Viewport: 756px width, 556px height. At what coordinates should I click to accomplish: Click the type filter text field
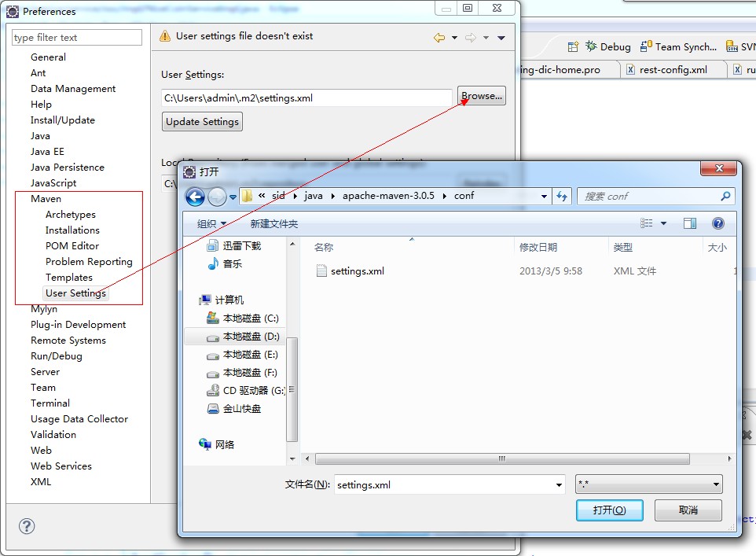[x=77, y=38]
